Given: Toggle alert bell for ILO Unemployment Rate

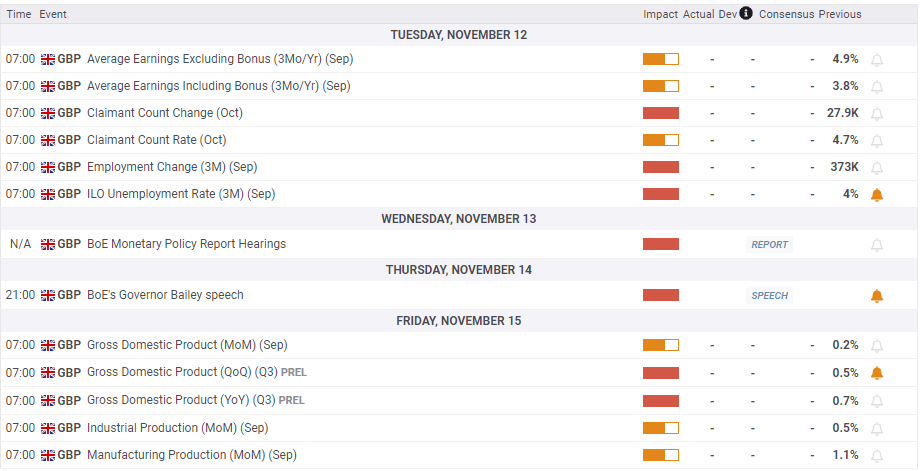Looking at the screenshot, I should (x=877, y=194).
